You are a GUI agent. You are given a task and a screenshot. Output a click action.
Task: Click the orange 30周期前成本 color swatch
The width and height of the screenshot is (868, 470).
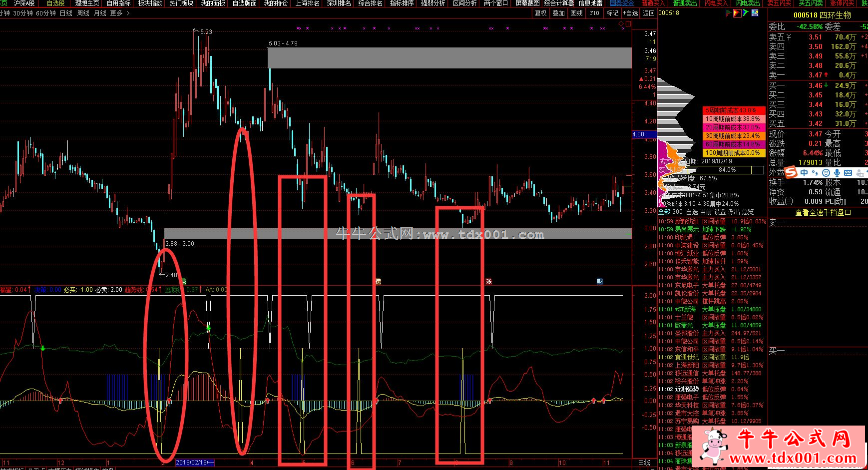pos(734,136)
